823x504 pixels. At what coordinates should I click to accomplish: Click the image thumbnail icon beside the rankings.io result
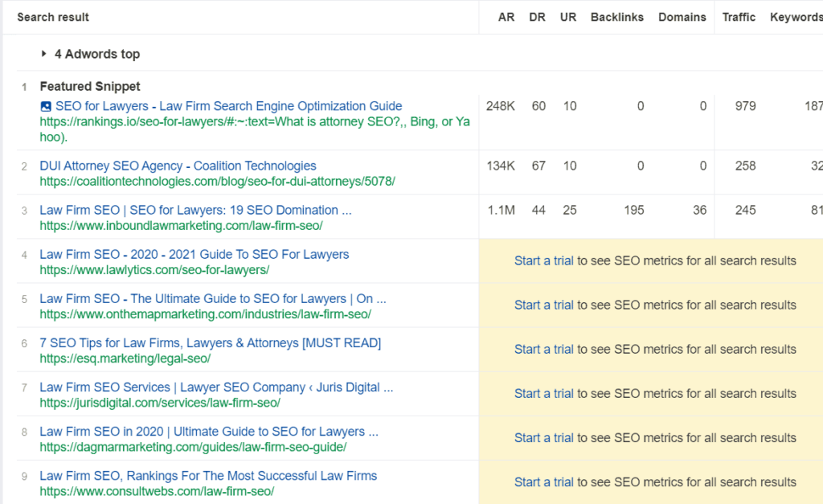click(x=47, y=105)
